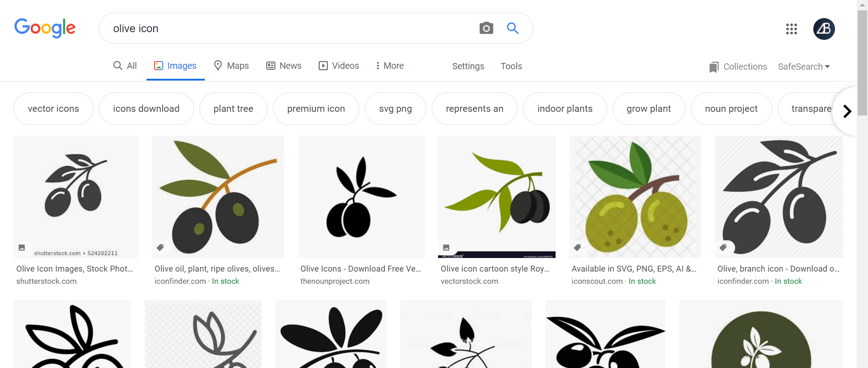Click the blue magnifying glass search button

513,29
